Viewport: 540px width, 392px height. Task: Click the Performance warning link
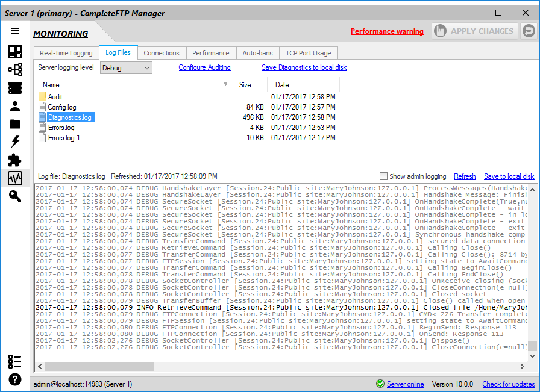pos(387,31)
